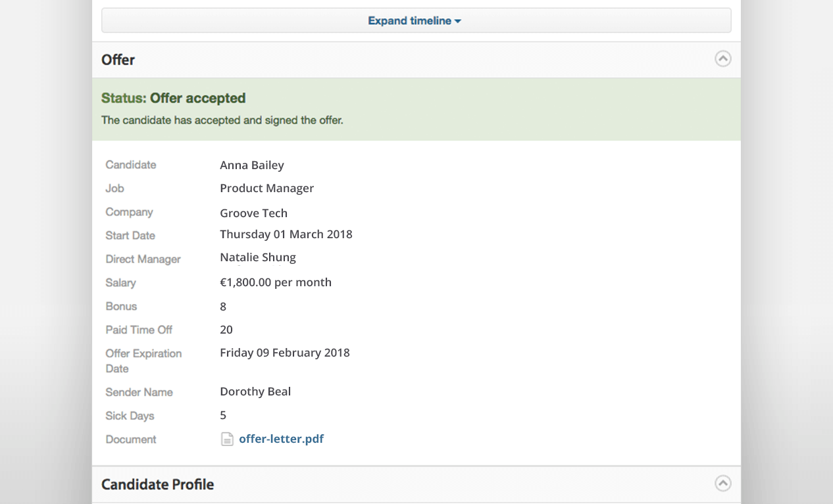
Task: Click the signed offer confirmation message
Action: (222, 120)
